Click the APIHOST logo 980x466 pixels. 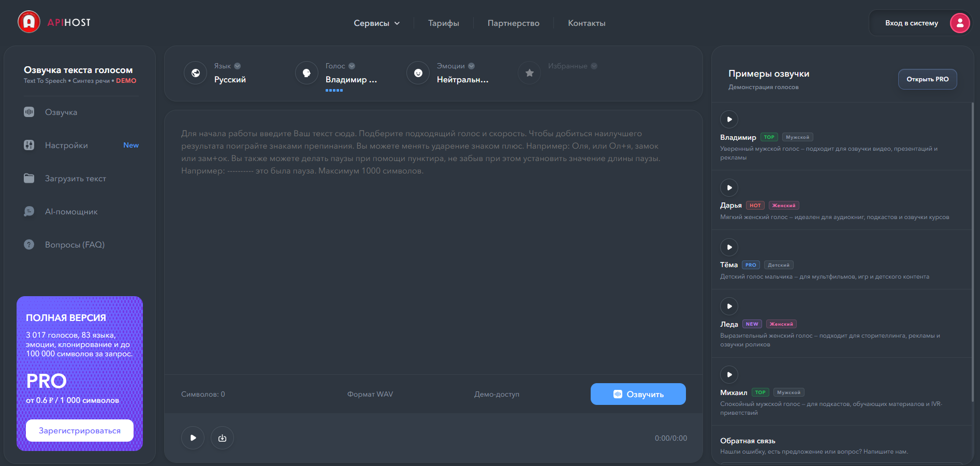tap(54, 22)
